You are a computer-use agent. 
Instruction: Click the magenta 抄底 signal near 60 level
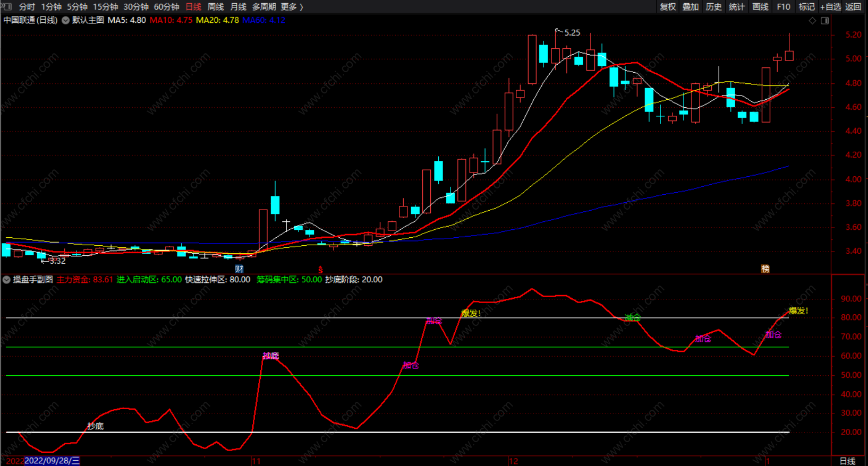coord(270,356)
